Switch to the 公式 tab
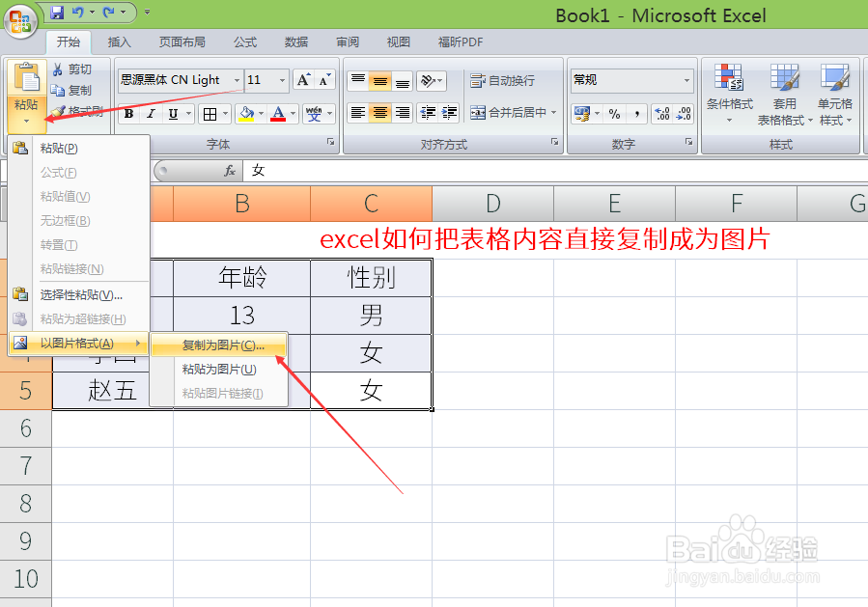The image size is (868, 607). [x=245, y=42]
